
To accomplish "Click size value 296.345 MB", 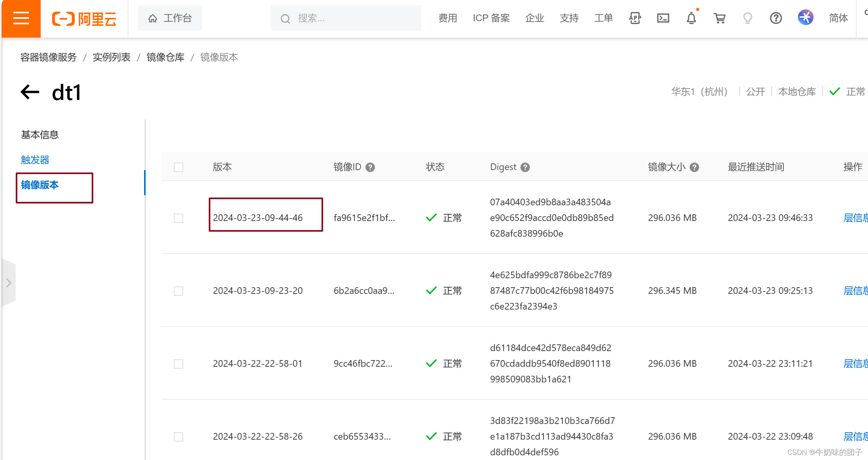I will 672,291.
